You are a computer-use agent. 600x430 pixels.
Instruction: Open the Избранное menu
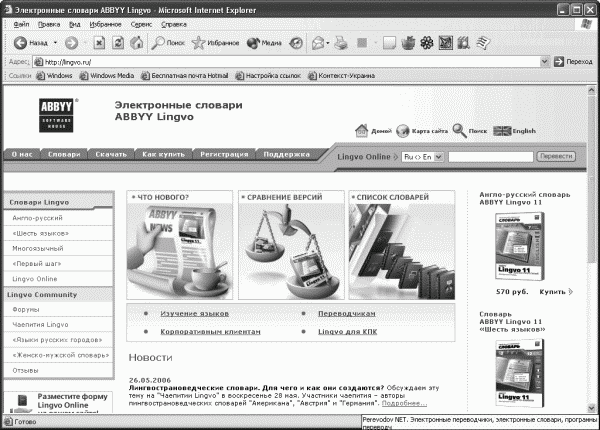coord(105,24)
